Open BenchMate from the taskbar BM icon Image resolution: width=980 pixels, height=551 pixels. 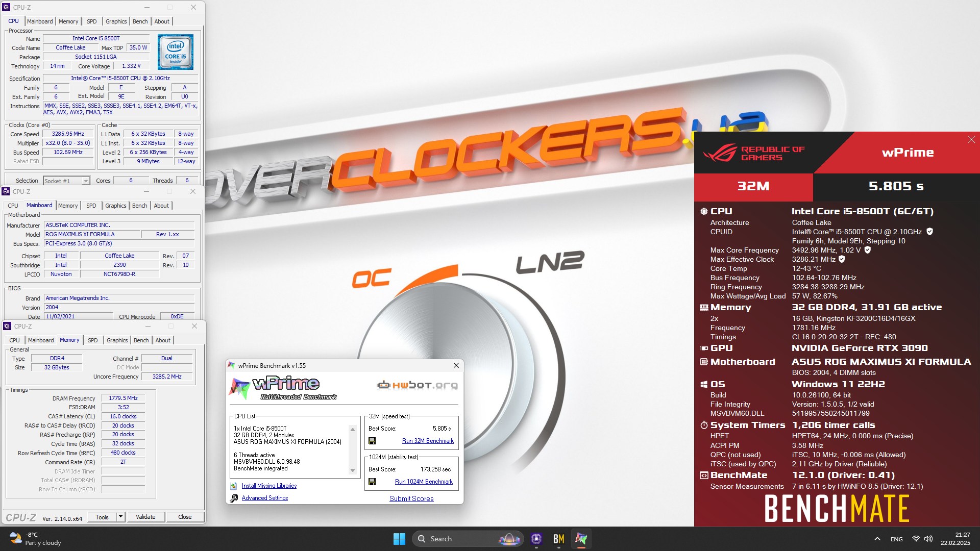coord(558,539)
